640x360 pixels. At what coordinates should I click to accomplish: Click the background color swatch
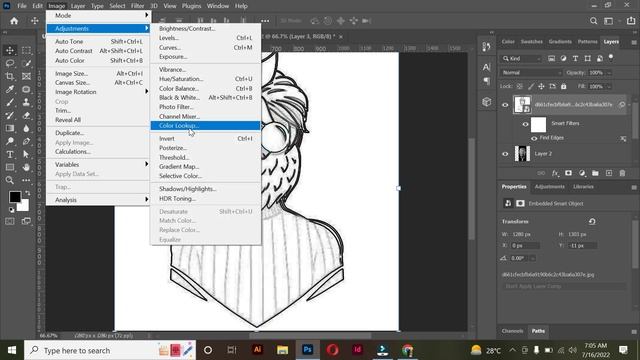pos(24,206)
